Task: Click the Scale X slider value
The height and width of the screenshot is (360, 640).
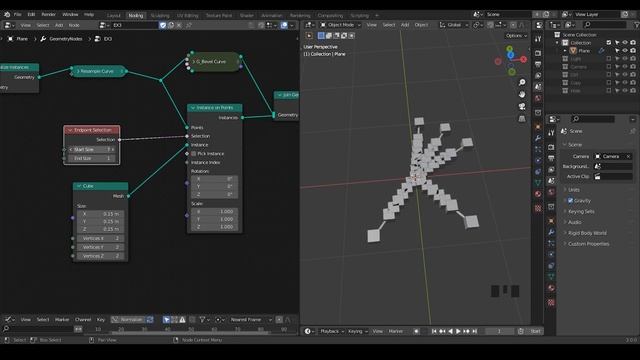Action: (x=215, y=211)
